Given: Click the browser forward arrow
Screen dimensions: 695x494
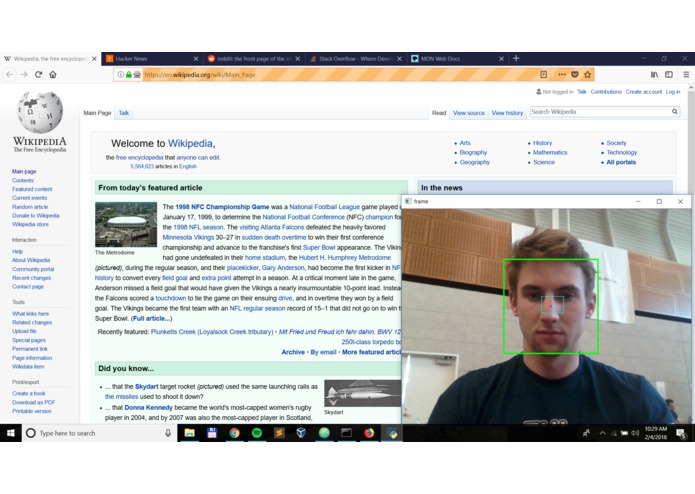Looking at the screenshot, I should [x=24, y=74].
